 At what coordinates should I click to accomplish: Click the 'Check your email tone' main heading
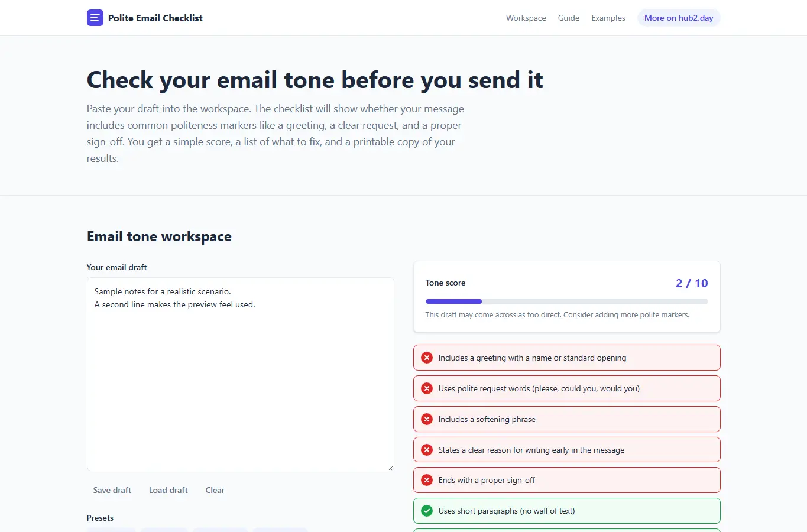point(315,80)
